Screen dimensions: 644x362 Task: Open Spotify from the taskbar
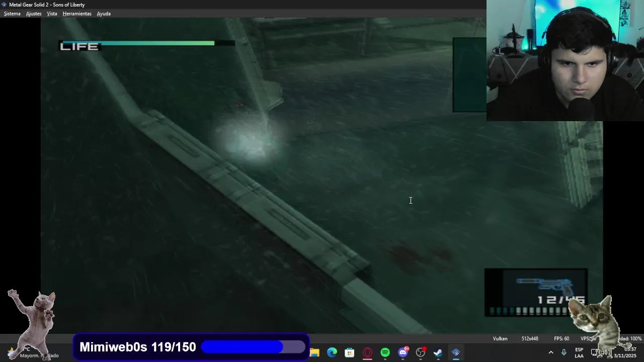[x=385, y=352]
